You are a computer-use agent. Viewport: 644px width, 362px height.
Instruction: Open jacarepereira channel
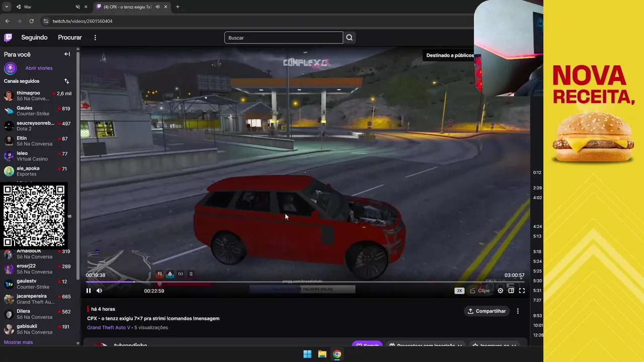[38, 299]
